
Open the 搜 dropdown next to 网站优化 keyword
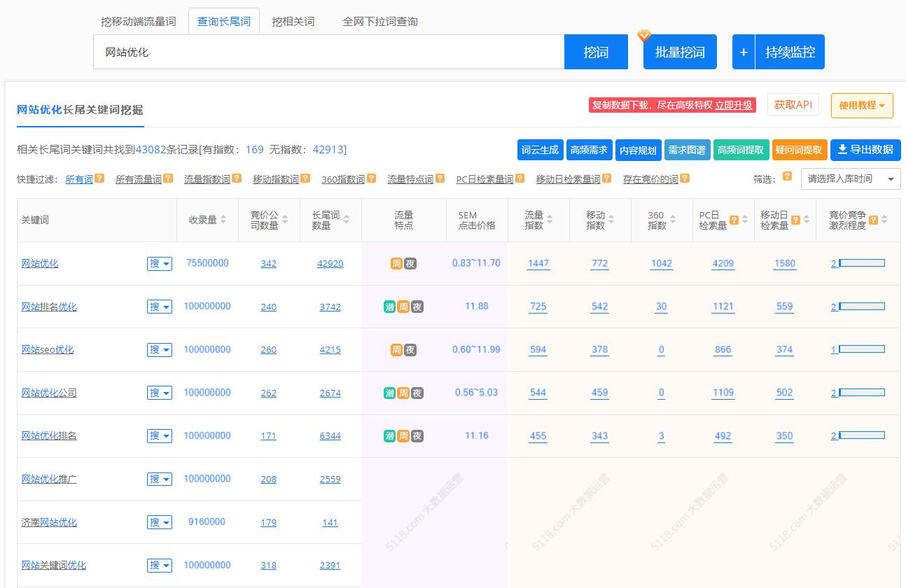coord(159,263)
